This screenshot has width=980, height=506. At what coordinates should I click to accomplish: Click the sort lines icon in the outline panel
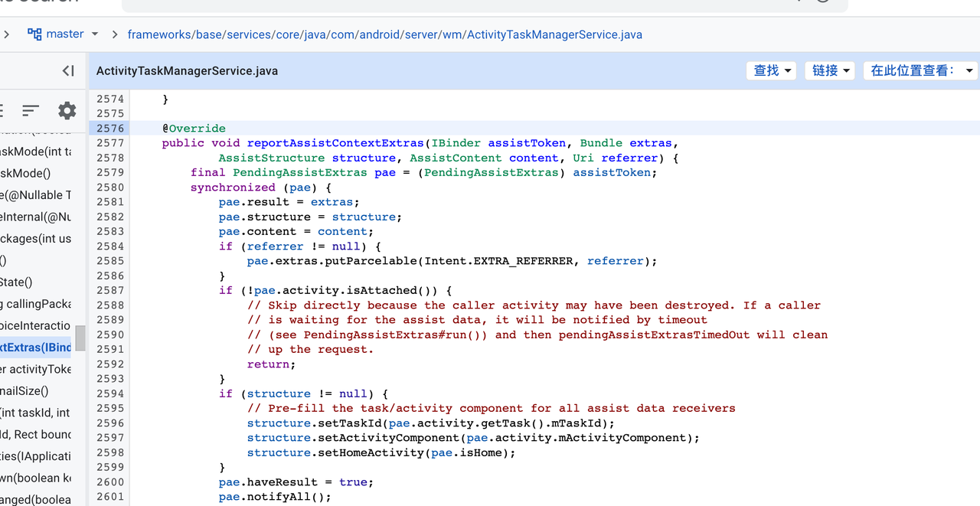30,110
